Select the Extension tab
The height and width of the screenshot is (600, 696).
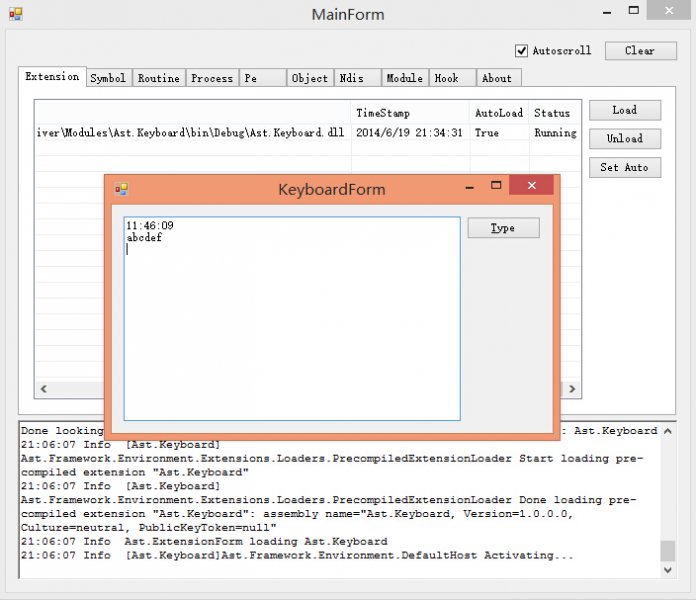point(52,76)
